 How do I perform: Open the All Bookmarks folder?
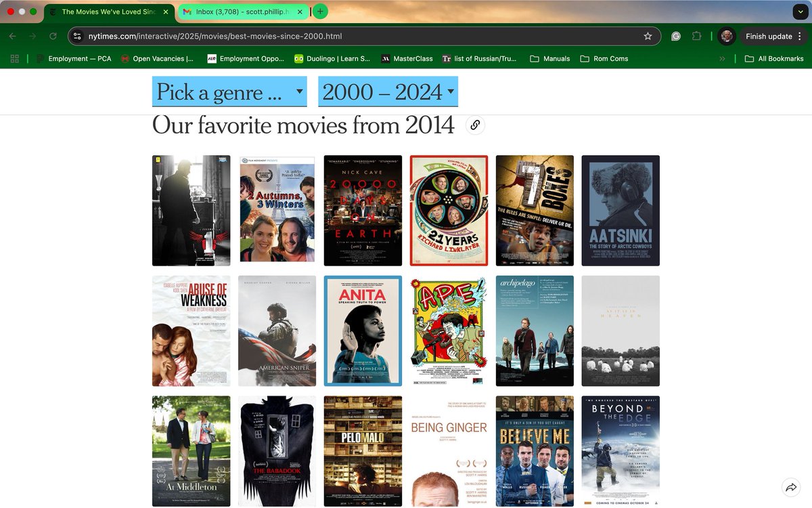point(774,59)
